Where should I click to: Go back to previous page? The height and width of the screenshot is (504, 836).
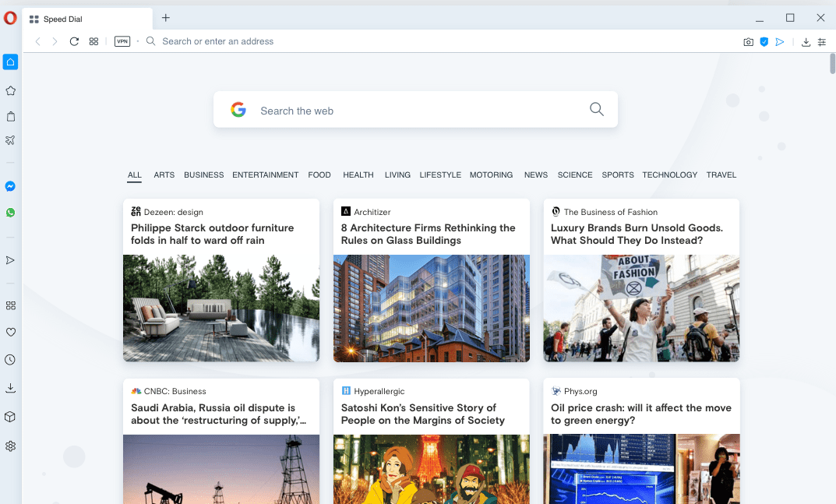coord(38,41)
